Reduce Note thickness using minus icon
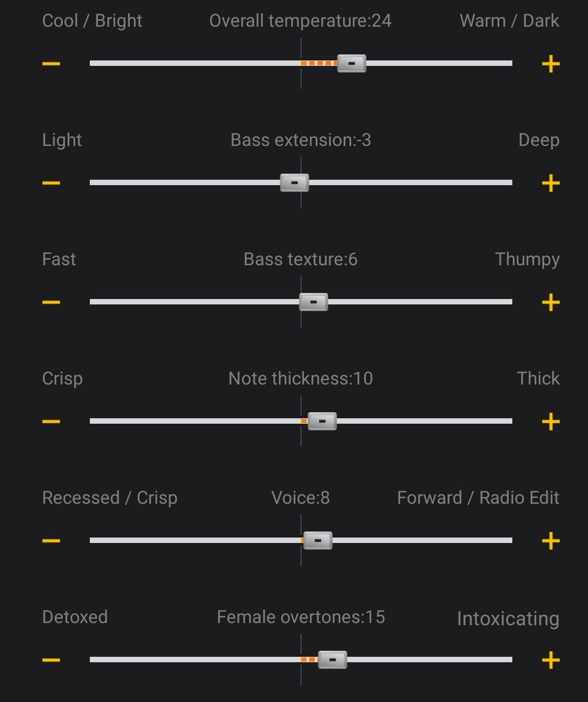 (51, 422)
